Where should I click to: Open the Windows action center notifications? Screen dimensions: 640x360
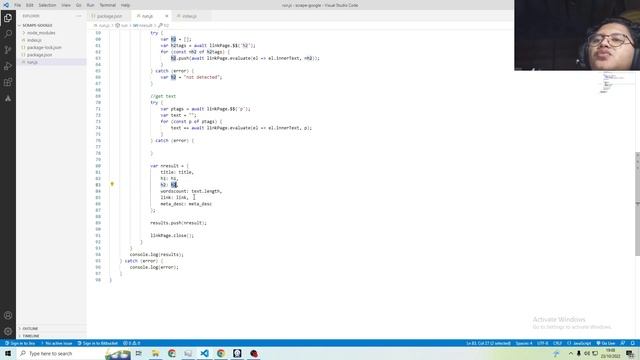pos(631,353)
